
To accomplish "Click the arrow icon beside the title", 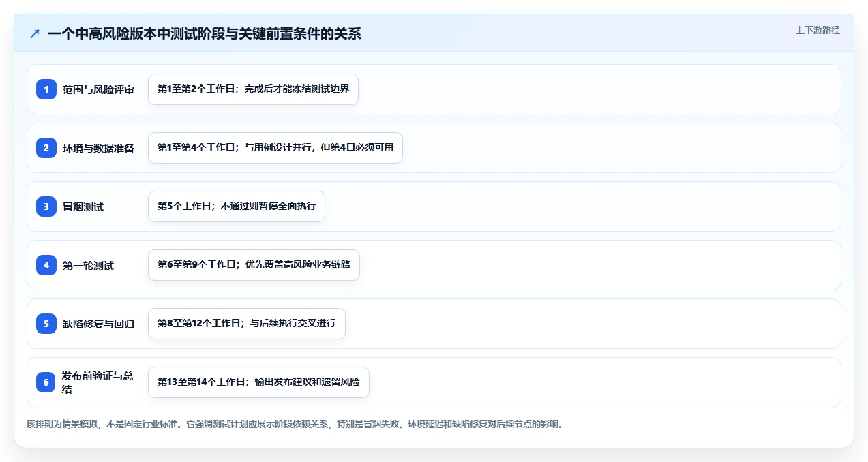I will 35,33.
